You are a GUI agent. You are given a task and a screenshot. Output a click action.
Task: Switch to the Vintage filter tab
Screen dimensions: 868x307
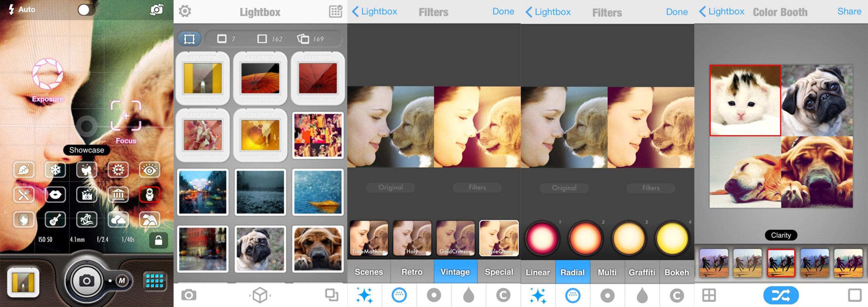pos(455,272)
